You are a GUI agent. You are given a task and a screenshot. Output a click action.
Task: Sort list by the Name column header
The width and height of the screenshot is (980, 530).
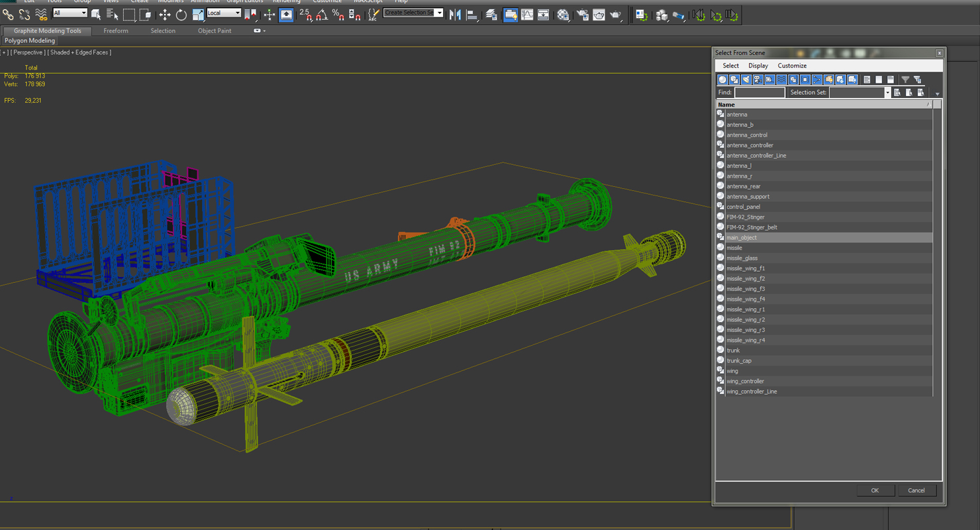tap(824, 105)
